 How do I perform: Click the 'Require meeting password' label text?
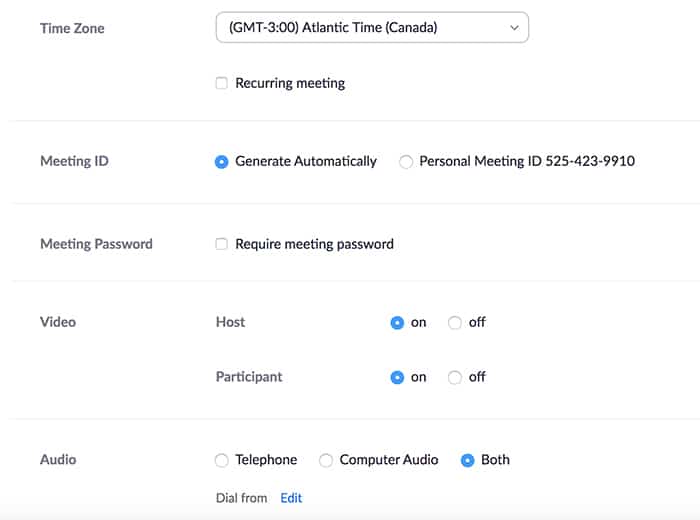click(x=314, y=244)
